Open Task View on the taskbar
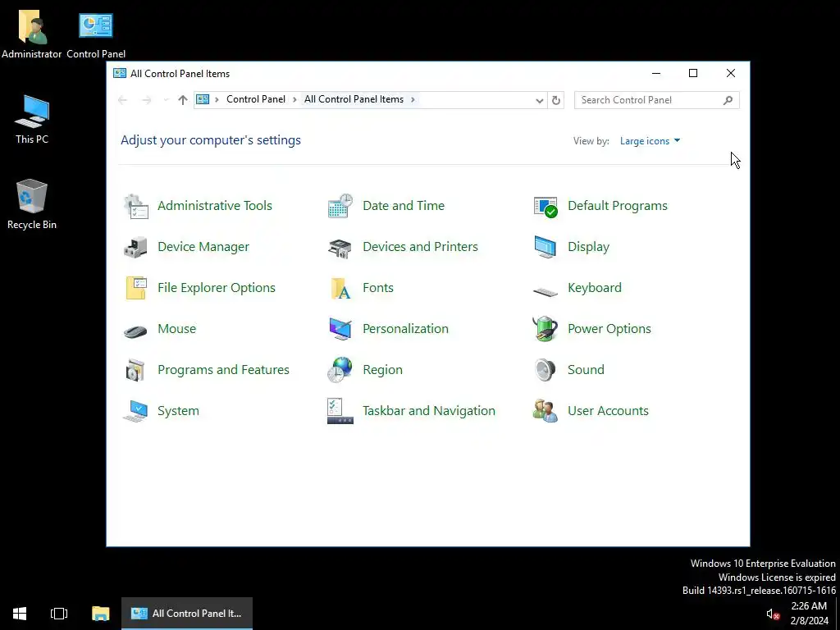The image size is (840, 630). pos(59,614)
